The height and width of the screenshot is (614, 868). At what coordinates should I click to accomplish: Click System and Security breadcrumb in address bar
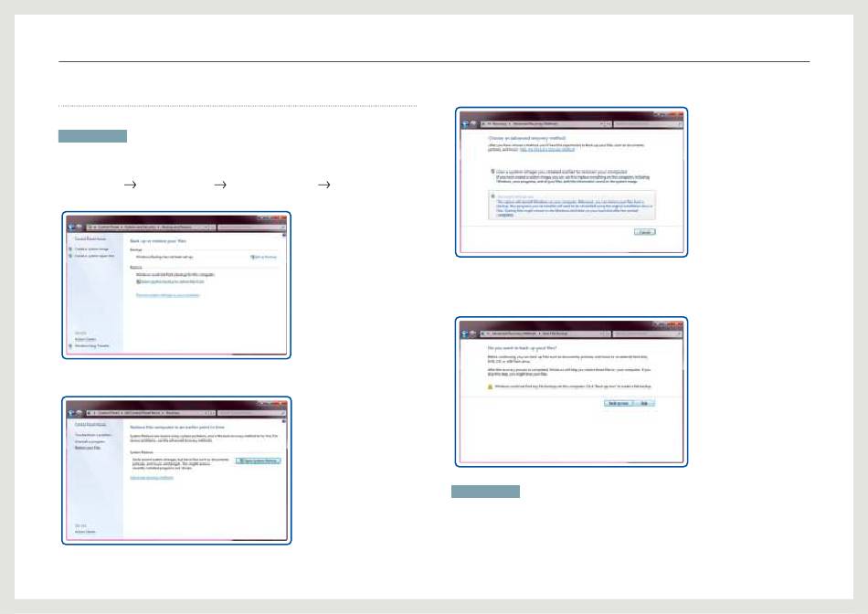click(x=140, y=227)
